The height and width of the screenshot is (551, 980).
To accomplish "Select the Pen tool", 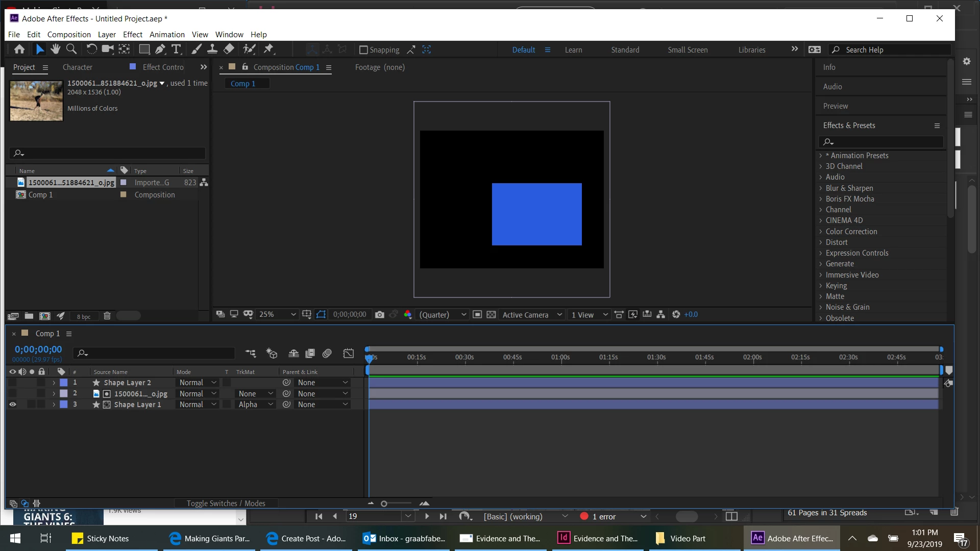I will coord(160,49).
